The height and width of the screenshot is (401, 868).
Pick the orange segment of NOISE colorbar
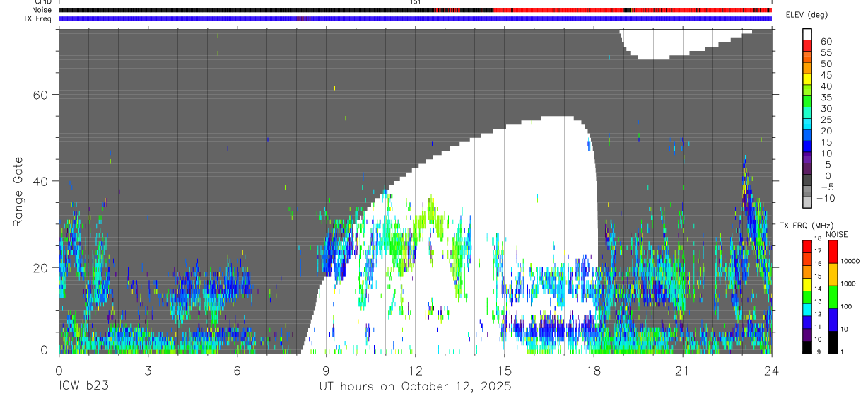833,274
